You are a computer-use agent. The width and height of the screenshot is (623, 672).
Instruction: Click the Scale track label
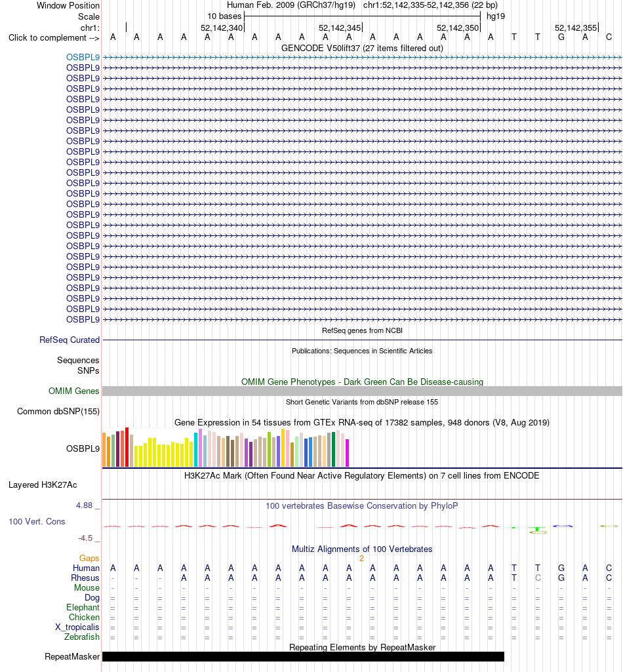click(89, 16)
